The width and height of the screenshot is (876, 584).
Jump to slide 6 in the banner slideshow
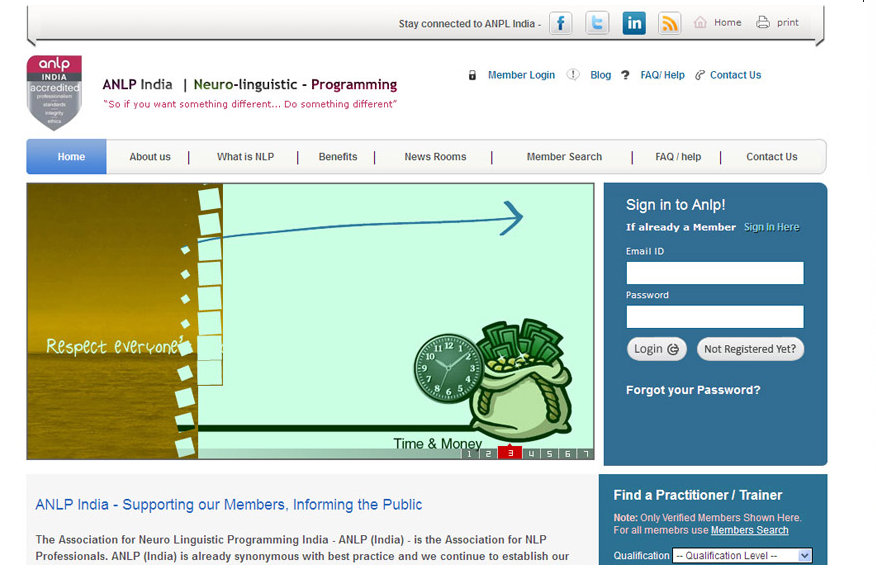567,453
